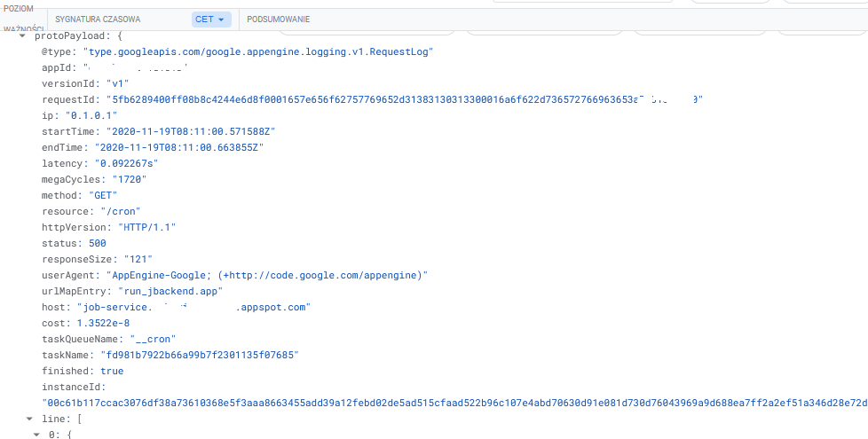Screen dimensions: 868x439
Task: Click the responseSize value "121"
Action: click(x=138, y=260)
